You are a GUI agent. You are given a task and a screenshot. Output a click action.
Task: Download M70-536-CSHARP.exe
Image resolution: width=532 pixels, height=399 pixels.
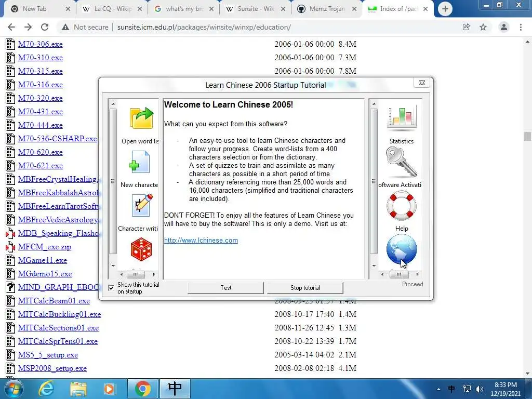(58, 139)
